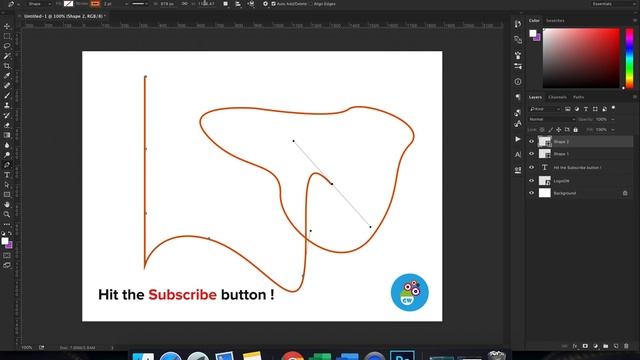
Task: Select the Rectangle shape tool
Action: (x=7, y=195)
